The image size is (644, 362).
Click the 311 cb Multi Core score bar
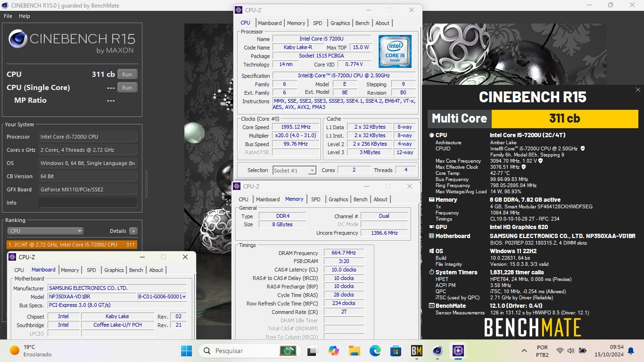click(564, 118)
